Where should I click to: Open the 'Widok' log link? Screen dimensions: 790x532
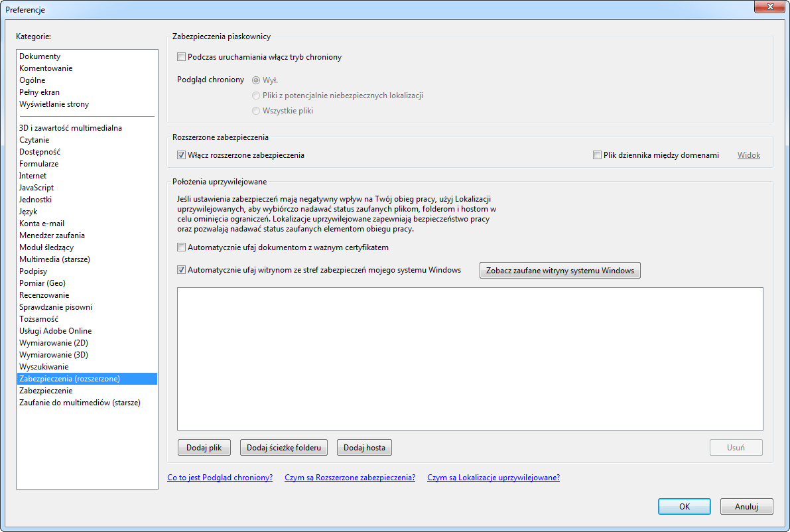coord(749,155)
